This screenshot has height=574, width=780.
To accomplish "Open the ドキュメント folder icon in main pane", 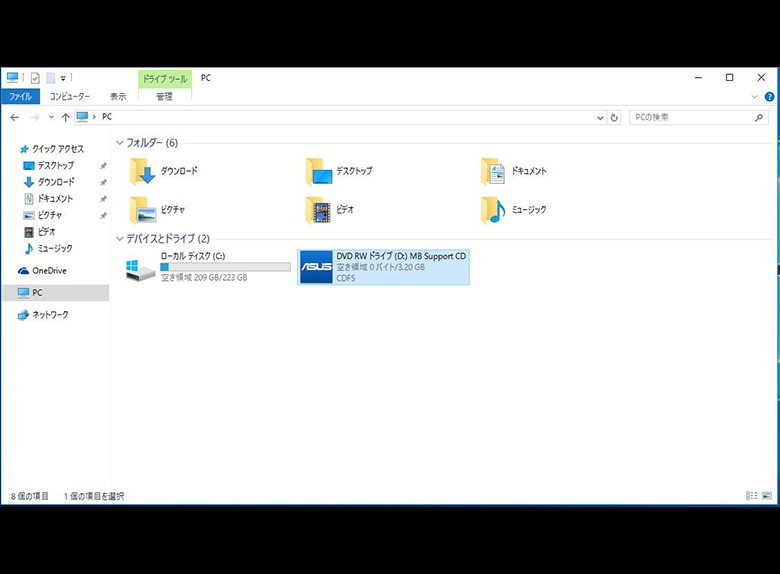I will click(x=493, y=172).
